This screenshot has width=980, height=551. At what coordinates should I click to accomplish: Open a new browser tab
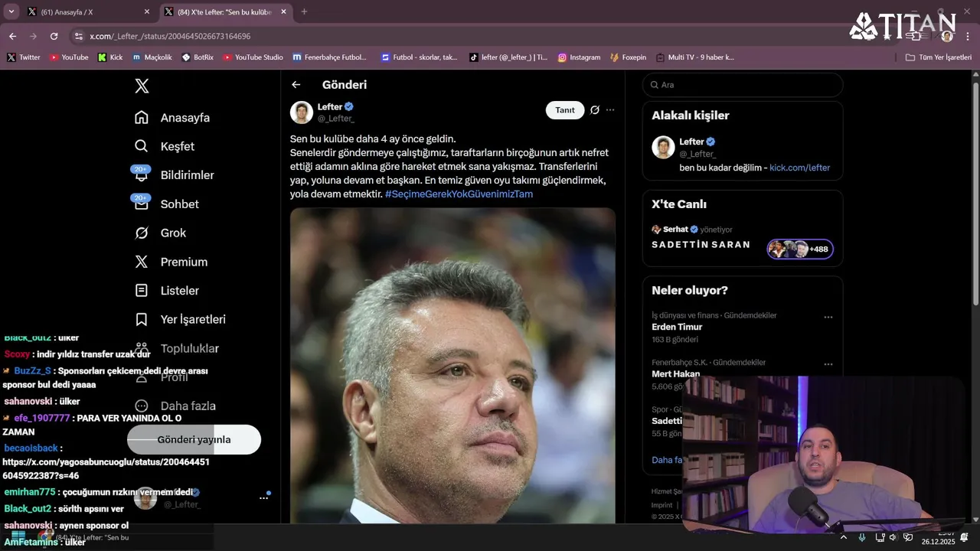click(x=304, y=12)
